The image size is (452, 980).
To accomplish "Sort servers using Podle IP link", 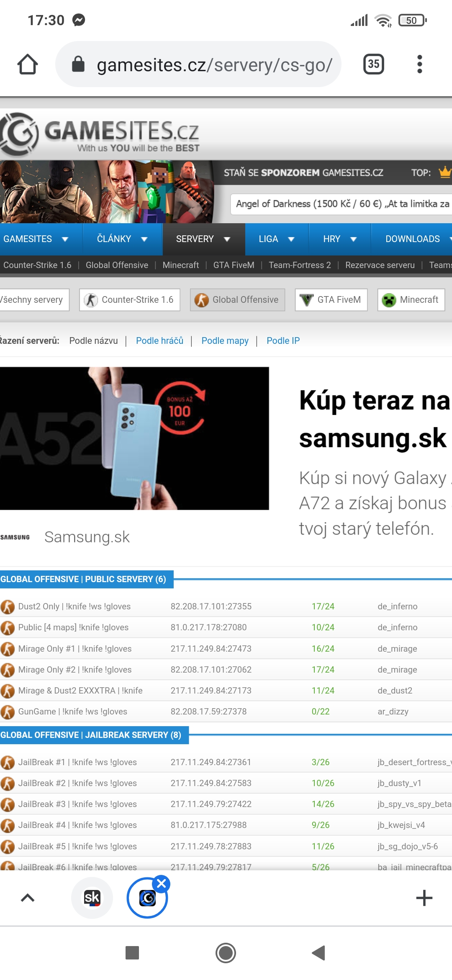I will [x=283, y=341].
